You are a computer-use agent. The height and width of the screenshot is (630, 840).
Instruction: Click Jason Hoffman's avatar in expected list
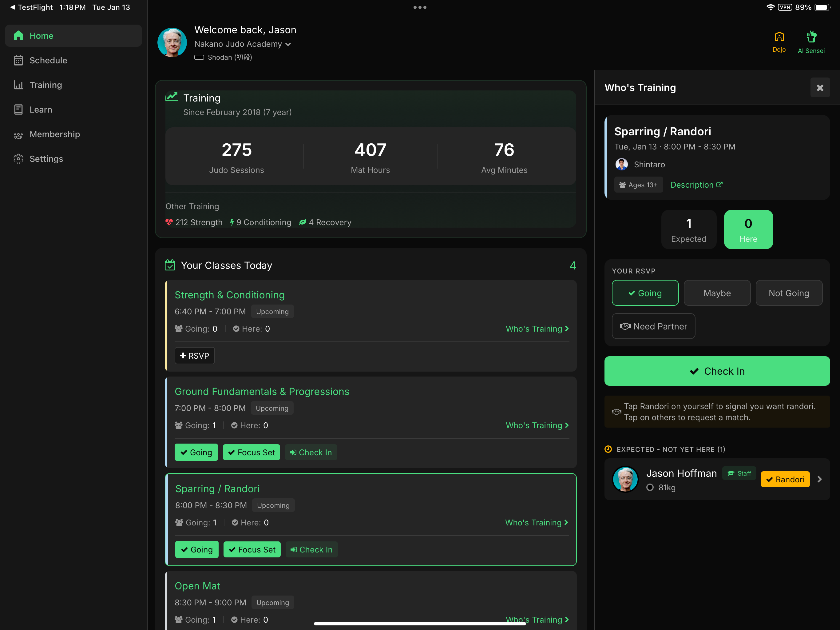point(625,479)
